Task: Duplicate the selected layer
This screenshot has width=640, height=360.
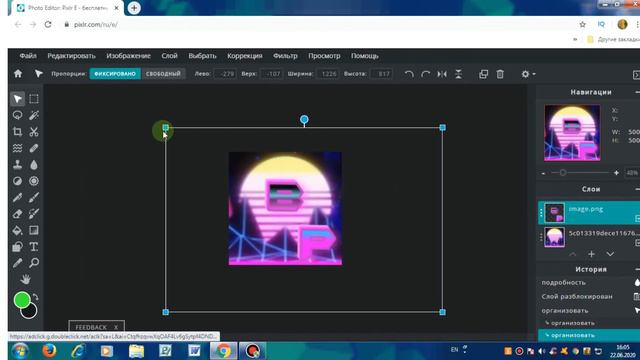Action: pyautogui.click(x=483, y=74)
